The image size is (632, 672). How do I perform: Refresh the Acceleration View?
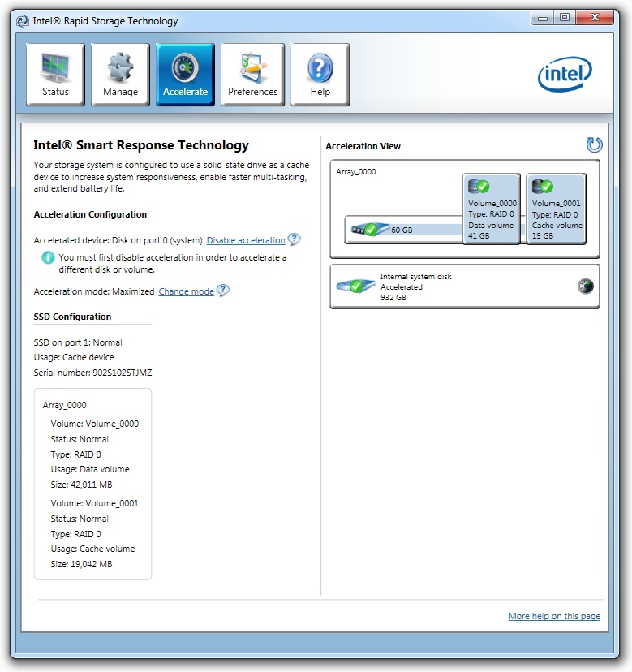point(594,145)
